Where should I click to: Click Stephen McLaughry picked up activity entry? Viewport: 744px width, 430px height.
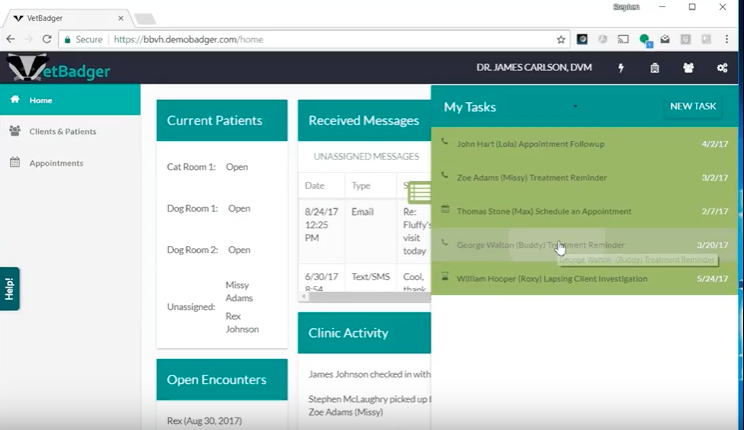coord(370,405)
